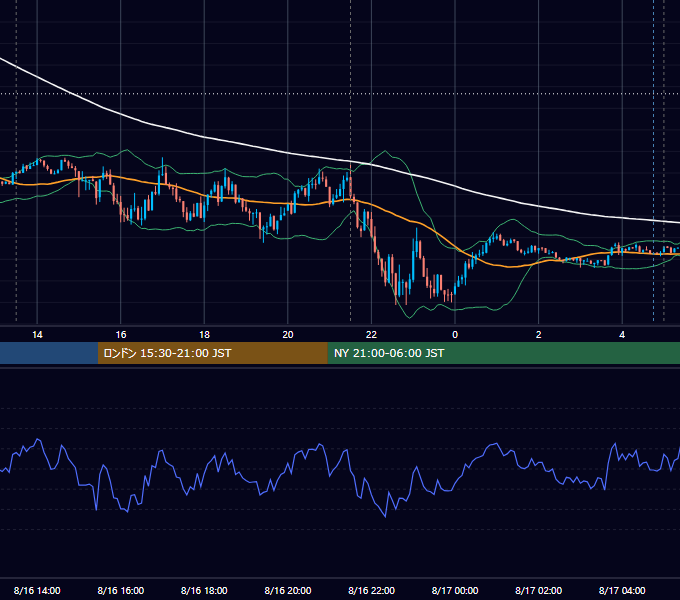Click the 8/16 20:00 date label
Image resolution: width=680 pixels, height=600 pixels.
pyautogui.click(x=288, y=590)
